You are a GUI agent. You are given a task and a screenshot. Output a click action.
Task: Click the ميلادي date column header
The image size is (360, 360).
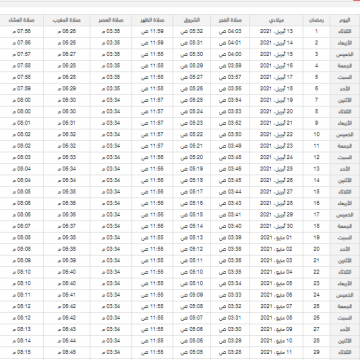[276, 20]
